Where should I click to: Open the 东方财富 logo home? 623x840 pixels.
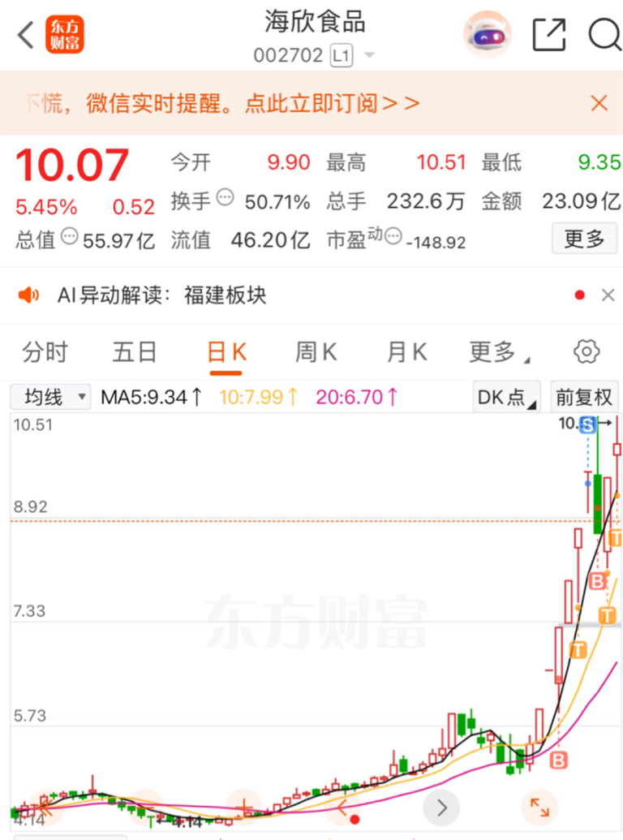click(x=65, y=35)
